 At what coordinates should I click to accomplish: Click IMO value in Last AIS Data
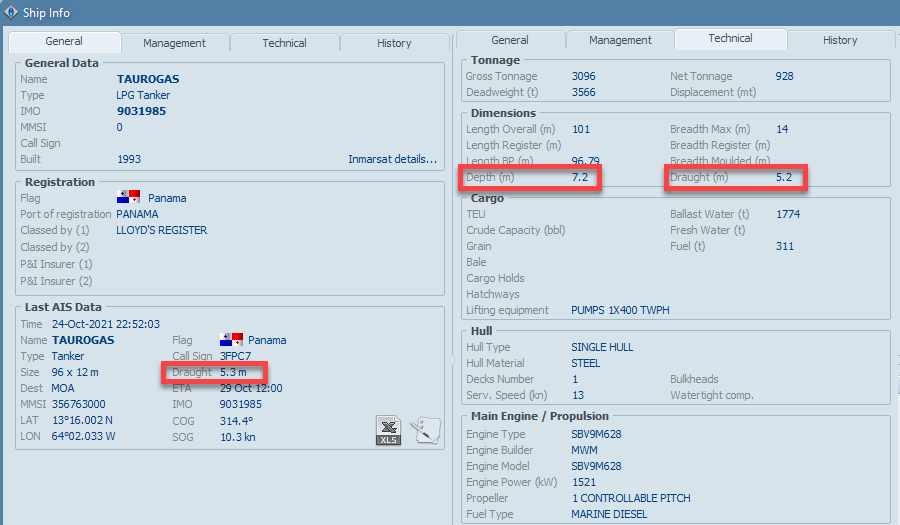pos(240,404)
